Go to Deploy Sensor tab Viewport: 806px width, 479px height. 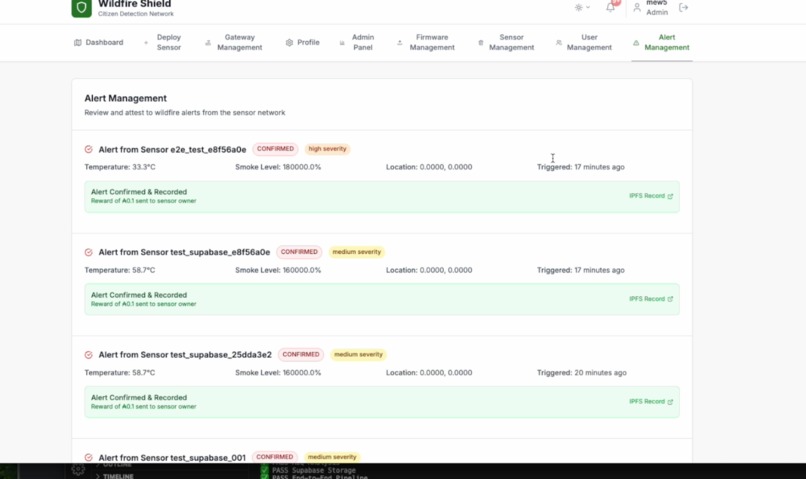[162, 42]
